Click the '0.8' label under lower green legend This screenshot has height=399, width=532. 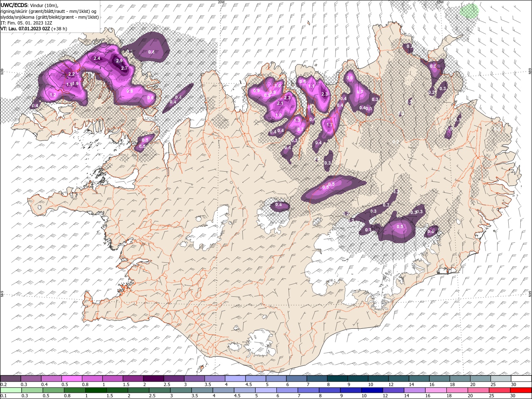(67, 396)
